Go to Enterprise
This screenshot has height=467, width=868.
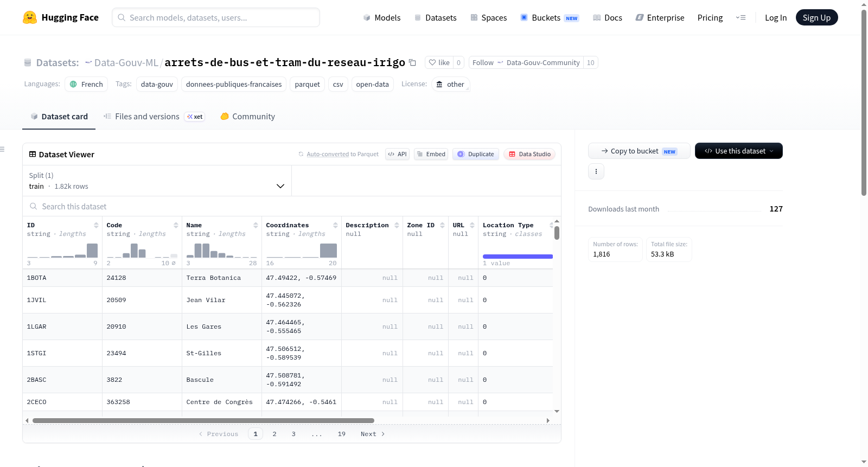point(660,17)
